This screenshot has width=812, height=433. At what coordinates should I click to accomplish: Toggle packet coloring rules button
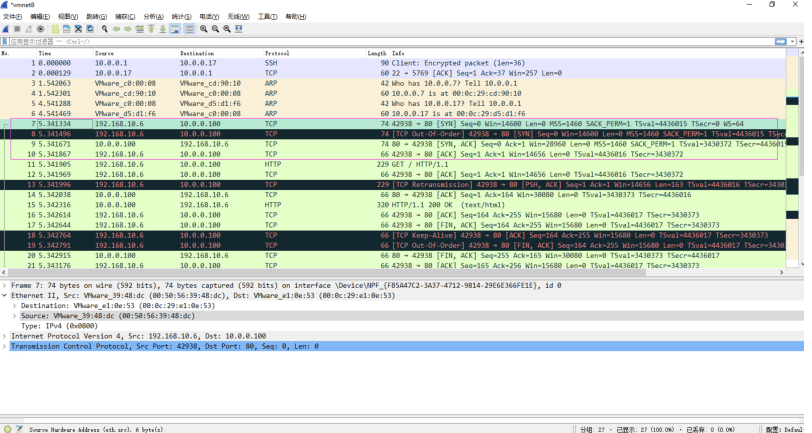click(x=189, y=30)
